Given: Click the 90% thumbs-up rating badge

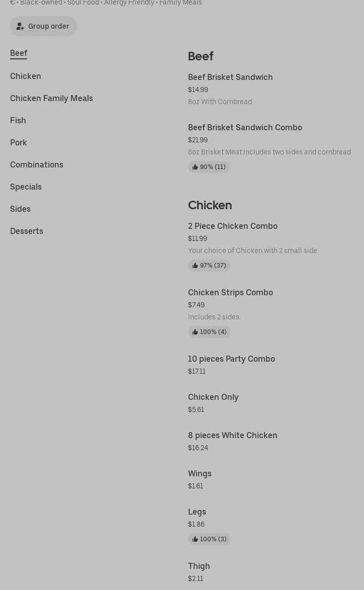Looking at the screenshot, I should pos(209,166).
